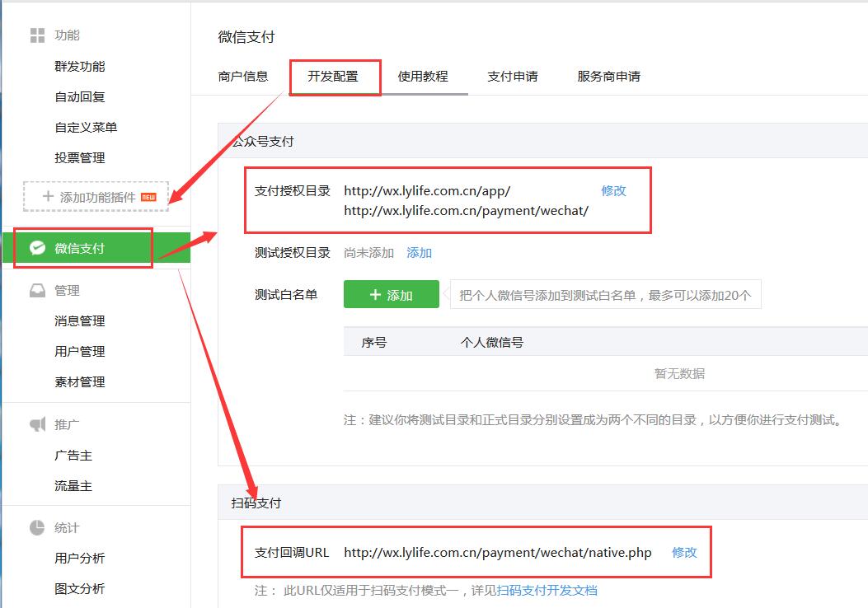Open 投票管理 in the sidebar

tap(80, 157)
